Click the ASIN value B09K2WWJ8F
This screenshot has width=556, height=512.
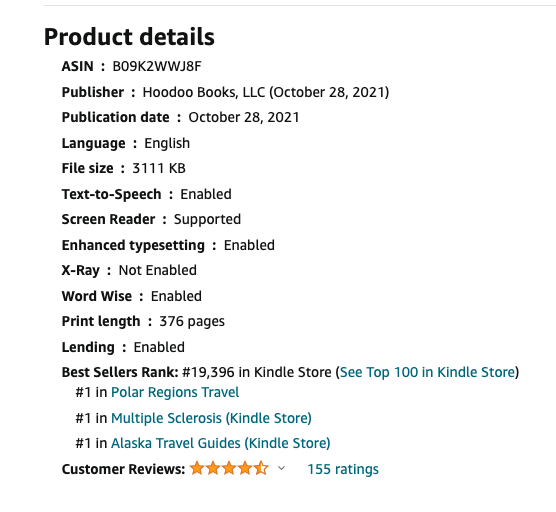(x=157, y=66)
